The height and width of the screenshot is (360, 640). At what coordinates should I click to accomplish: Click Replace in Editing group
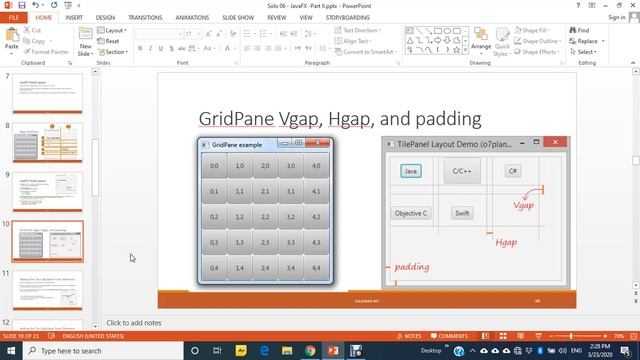click(x=587, y=41)
